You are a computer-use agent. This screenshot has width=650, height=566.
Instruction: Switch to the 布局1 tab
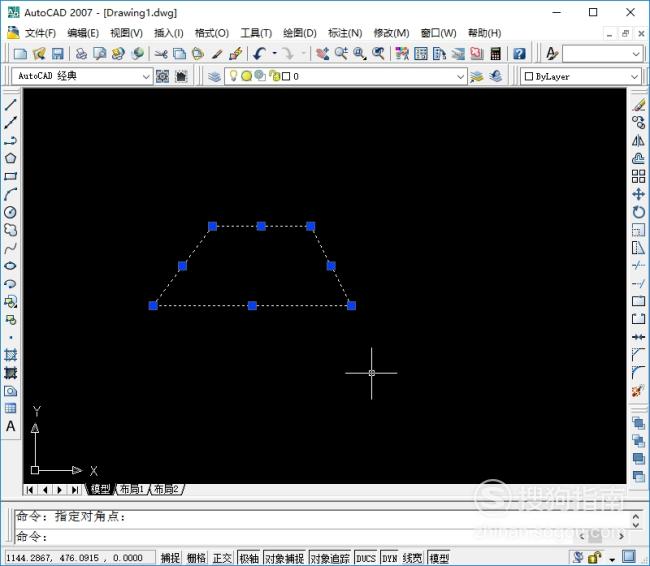(131, 489)
